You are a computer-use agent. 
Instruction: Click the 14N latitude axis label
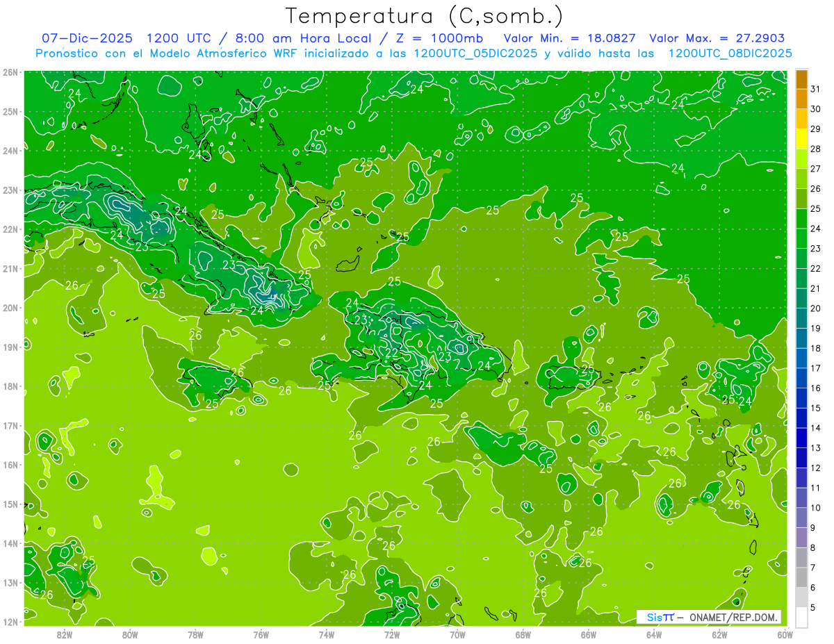click(x=10, y=543)
